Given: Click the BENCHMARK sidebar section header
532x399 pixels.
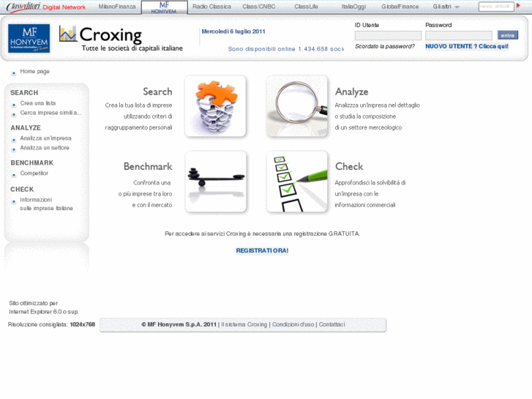Looking at the screenshot, I should (x=32, y=163).
